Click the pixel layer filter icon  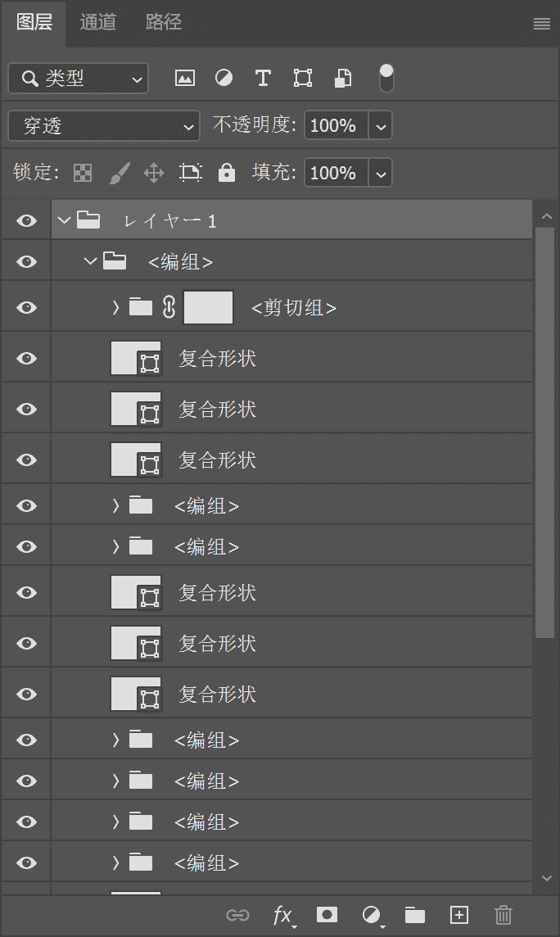tap(185, 79)
